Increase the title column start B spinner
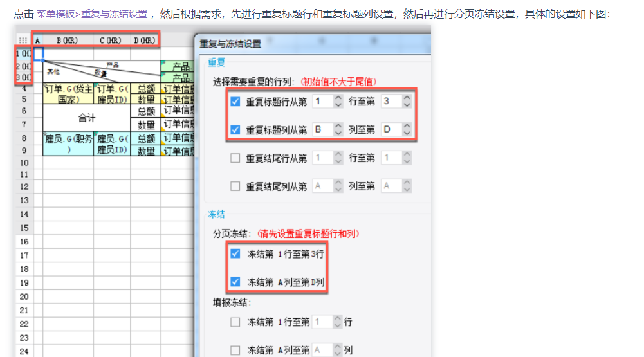This screenshot has height=357, width=644. [x=338, y=126]
